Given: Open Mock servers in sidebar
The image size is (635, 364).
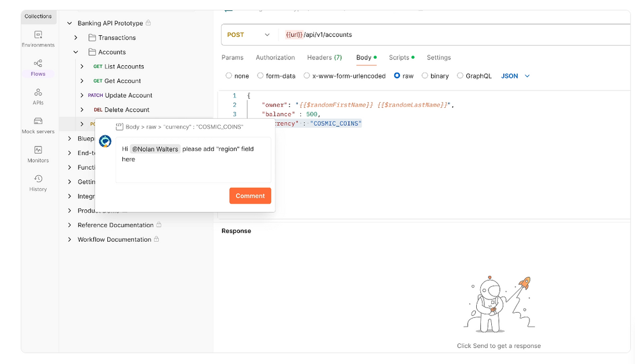Looking at the screenshot, I should (x=38, y=125).
